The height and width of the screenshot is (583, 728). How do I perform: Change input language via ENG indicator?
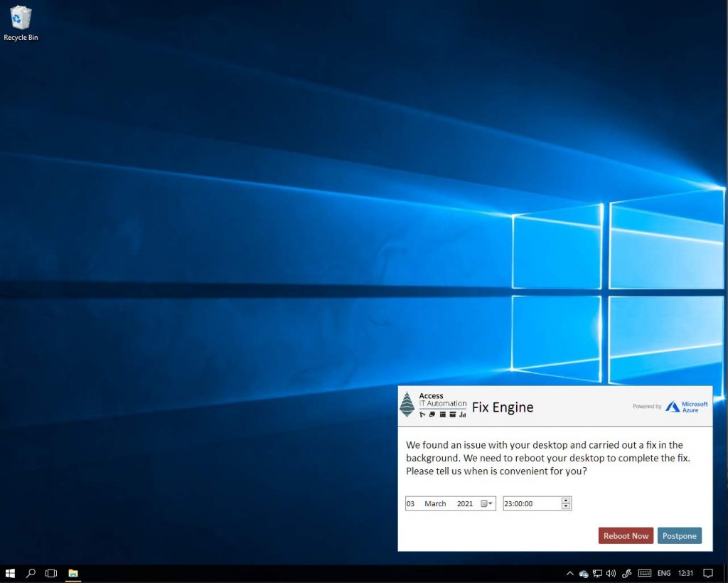pos(664,573)
